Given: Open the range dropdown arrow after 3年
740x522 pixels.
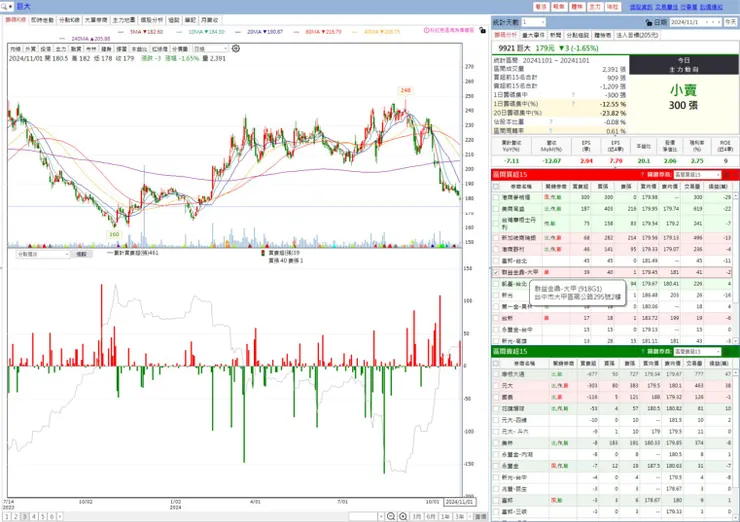Looking at the screenshot, I should [470, 517].
